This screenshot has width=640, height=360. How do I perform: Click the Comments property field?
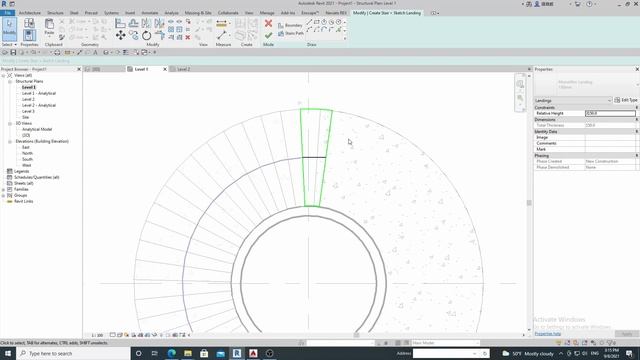pos(610,143)
